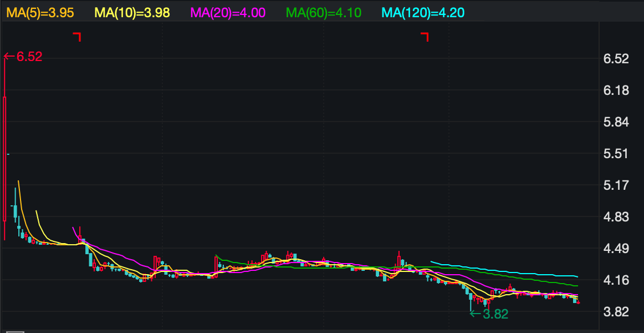This screenshot has height=333, width=644.
Task: Click the 4.83 value on price axis
Action: coord(616,216)
